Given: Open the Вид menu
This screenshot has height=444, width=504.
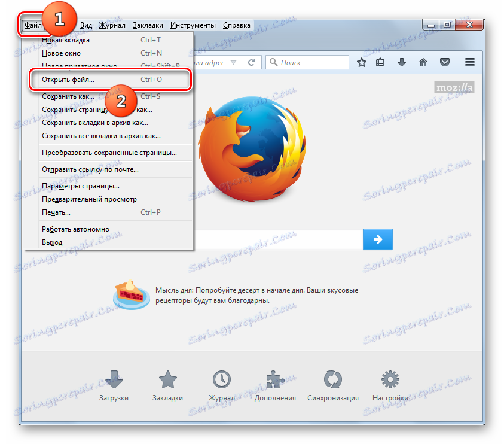Looking at the screenshot, I should (x=86, y=25).
